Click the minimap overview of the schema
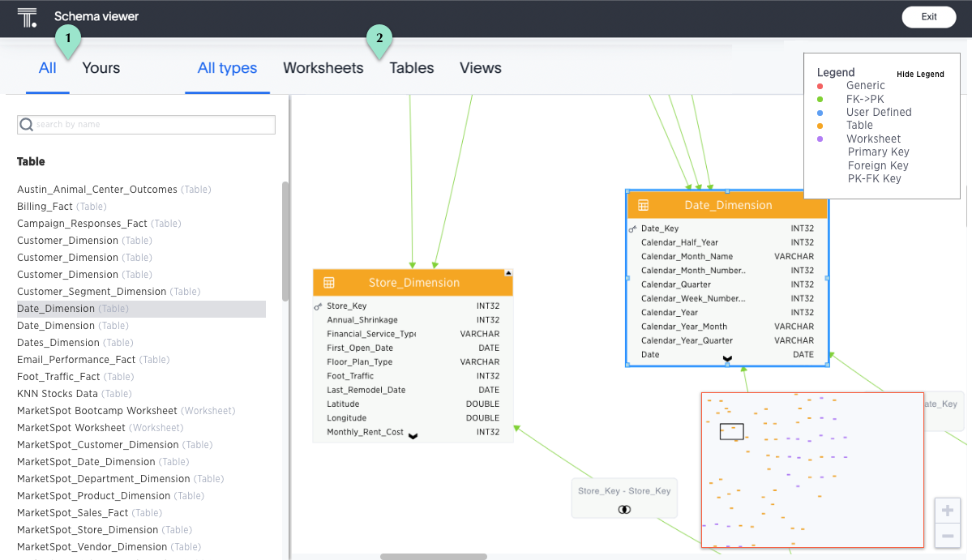 811,470
